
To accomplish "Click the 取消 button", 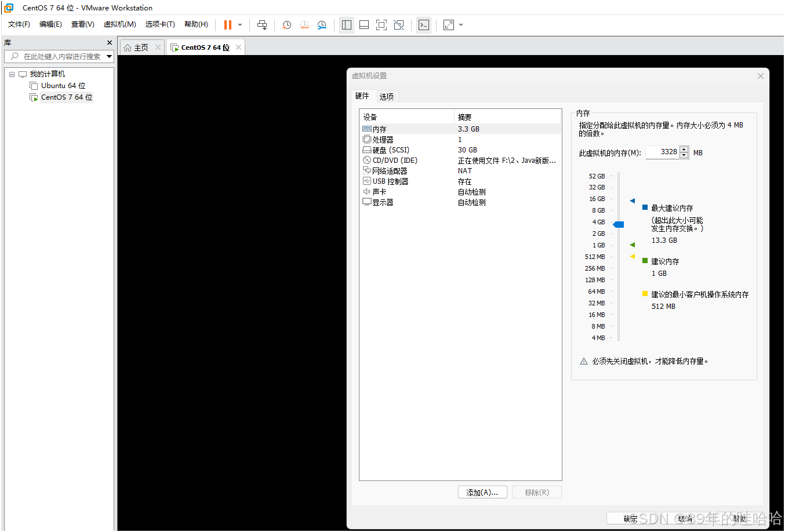I will pyautogui.click(x=685, y=519).
